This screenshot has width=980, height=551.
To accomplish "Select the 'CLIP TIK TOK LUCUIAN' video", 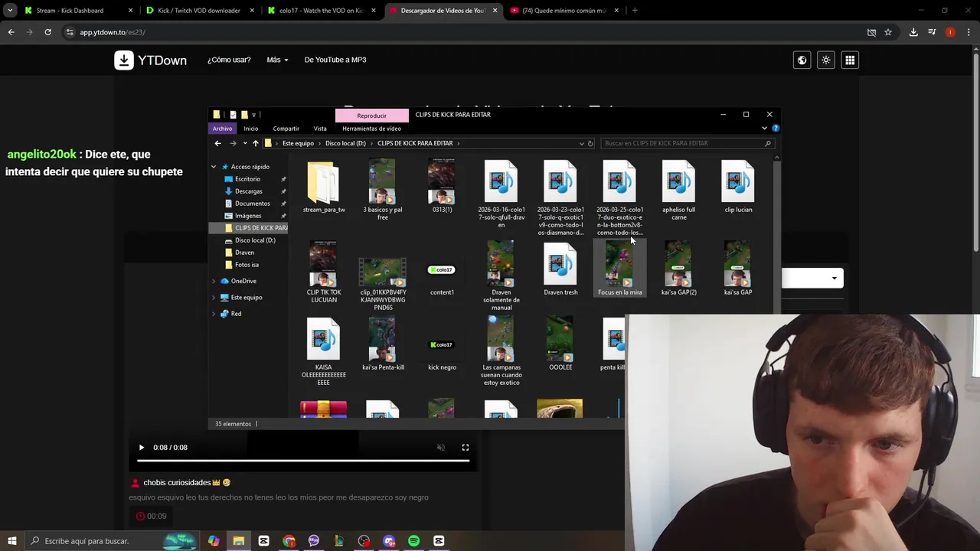I will pyautogui.click(x=323, y=272).
